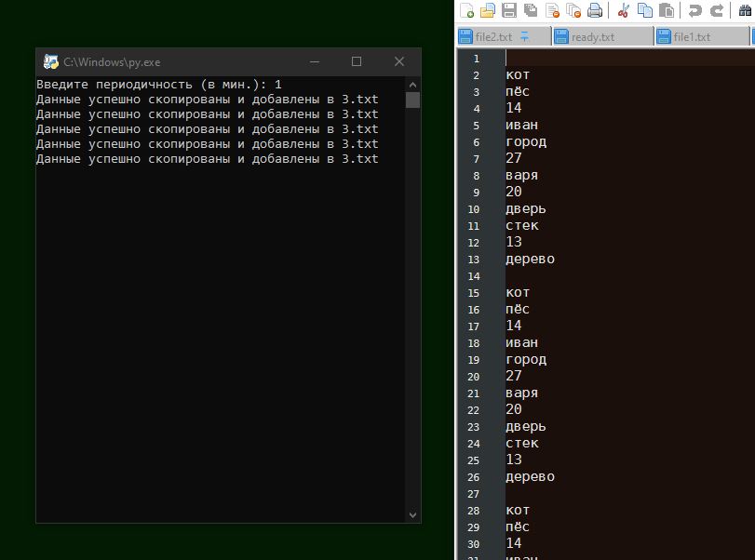Switch to the file1.txt tab

point(702,36)
